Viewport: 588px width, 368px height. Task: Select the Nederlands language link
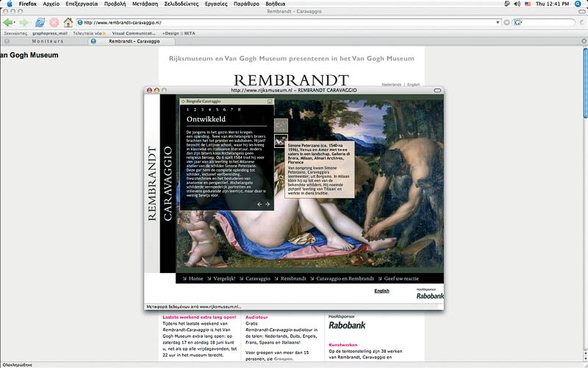click(391, 85)
